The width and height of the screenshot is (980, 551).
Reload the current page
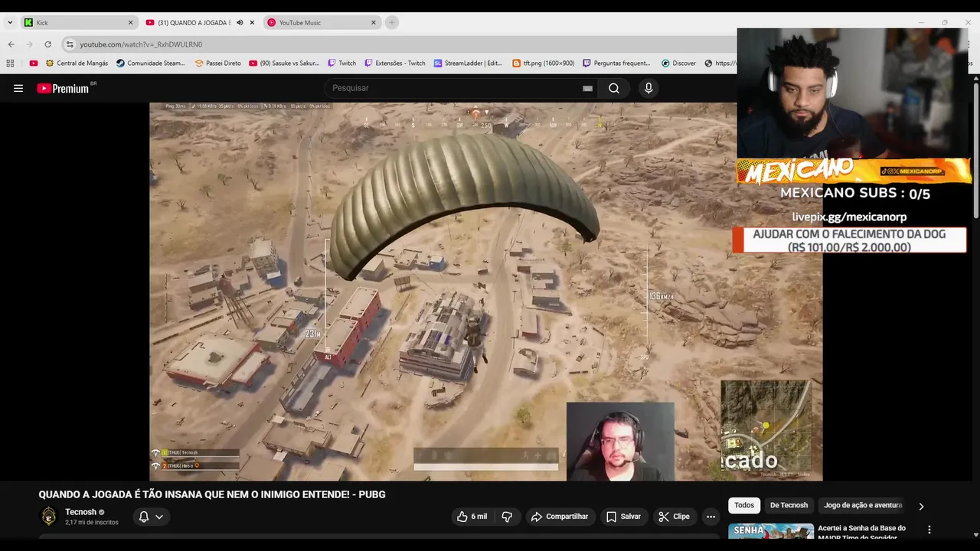47,44
